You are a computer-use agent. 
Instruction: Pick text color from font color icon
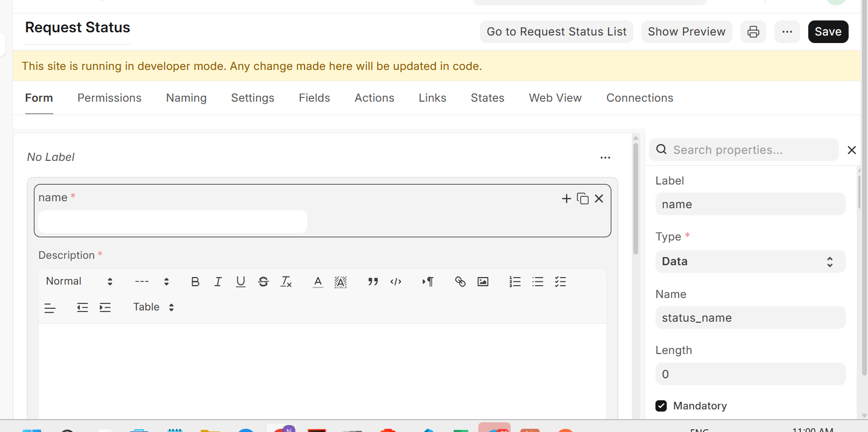[318, 282]
